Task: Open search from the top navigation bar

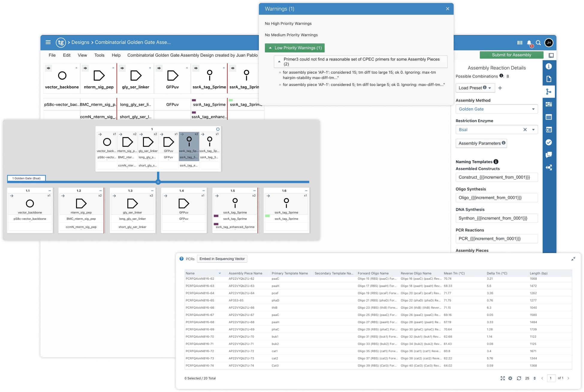Action: (538, 43)
